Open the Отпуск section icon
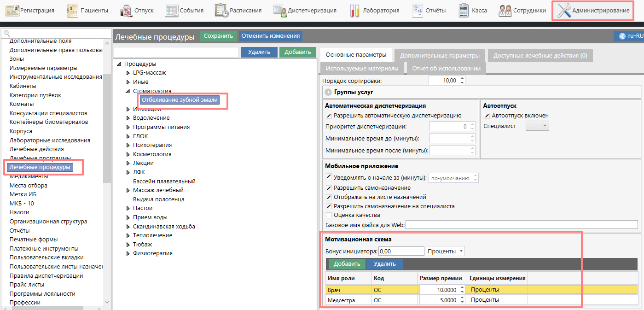 pos(127,10)
